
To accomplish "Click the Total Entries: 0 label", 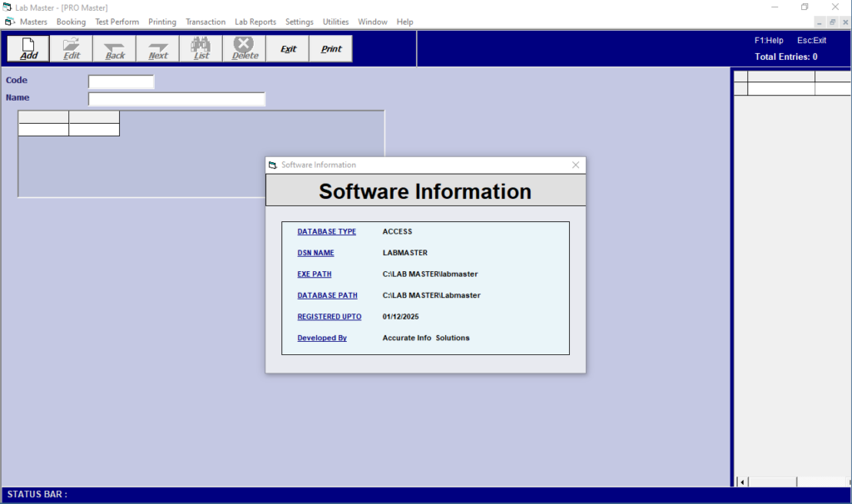I will pyautogui.click(x=785, y=57).
